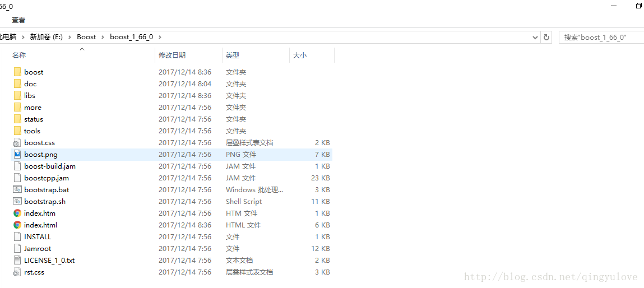This screenshot has width=644, height=288.
Task: Select the file name LICENSE_1_0.txt
Action: coord(49,260)
